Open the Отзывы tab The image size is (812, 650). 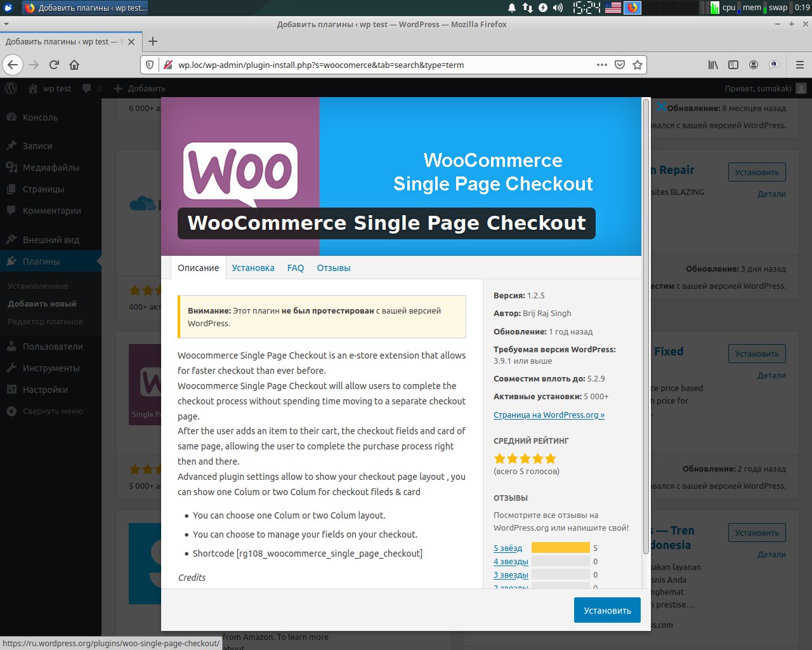click(334, 268)
